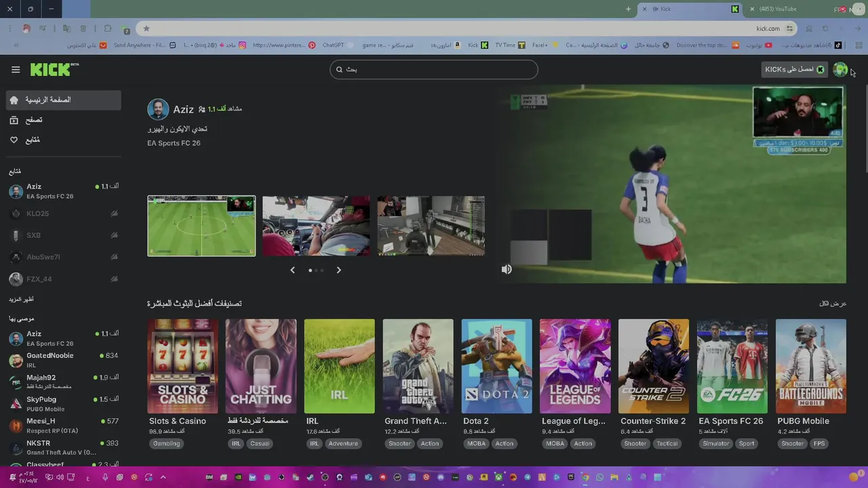Open EA Sports FC 26 link under Aziz
The image size is (868, 488).
click(x=174, y=143)
